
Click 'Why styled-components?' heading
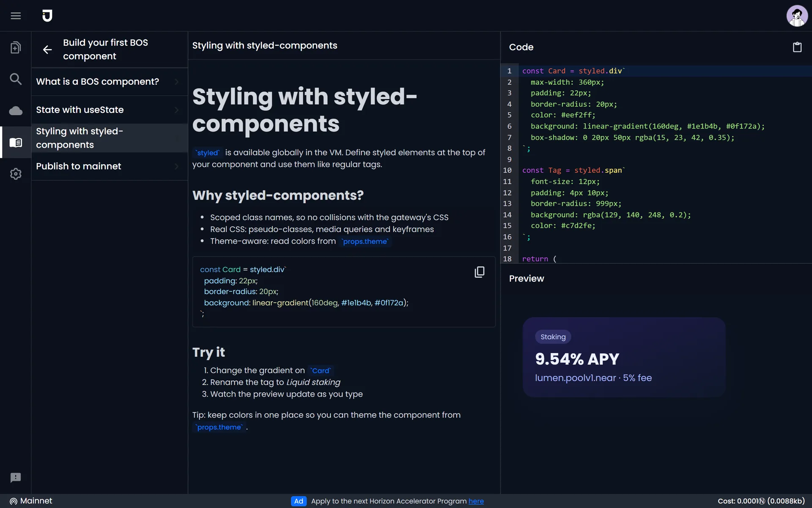tap(278, 195)
